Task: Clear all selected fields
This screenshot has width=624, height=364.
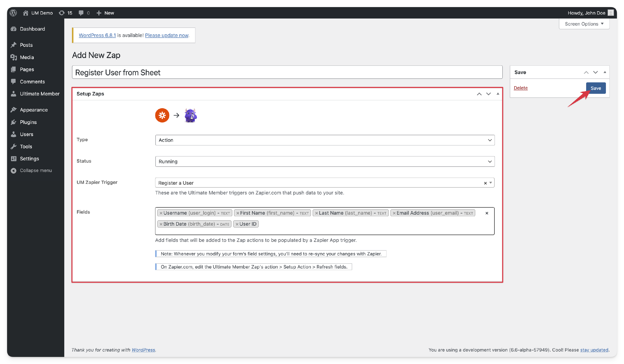Action: click(487, 213)
